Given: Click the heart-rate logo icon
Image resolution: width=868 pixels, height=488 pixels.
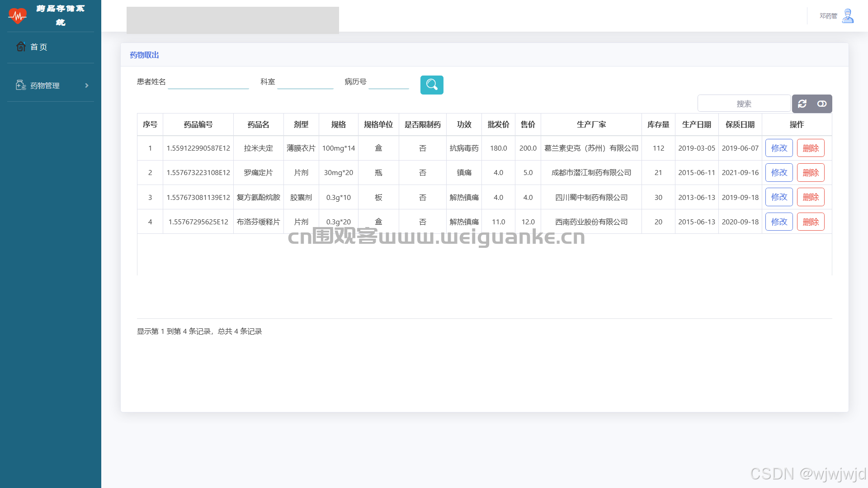Looking at the screenshot, I should coord(18,16).
